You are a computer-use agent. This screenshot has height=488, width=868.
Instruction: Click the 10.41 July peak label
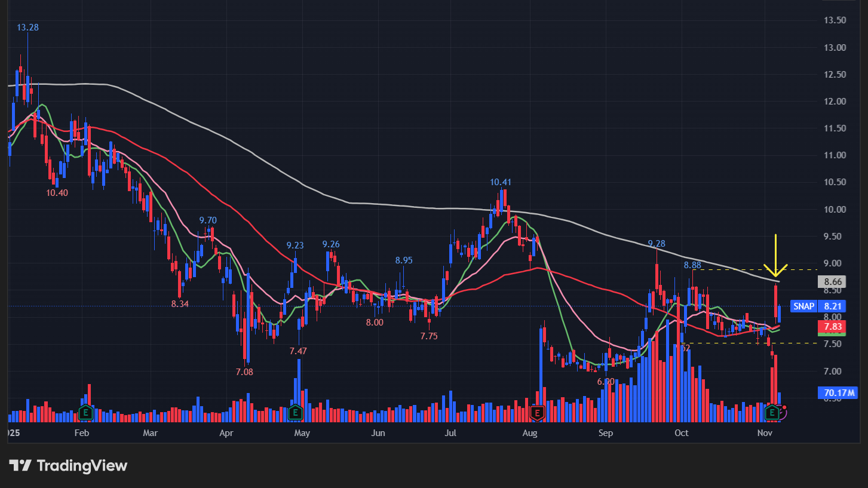[x=501, y=182]
